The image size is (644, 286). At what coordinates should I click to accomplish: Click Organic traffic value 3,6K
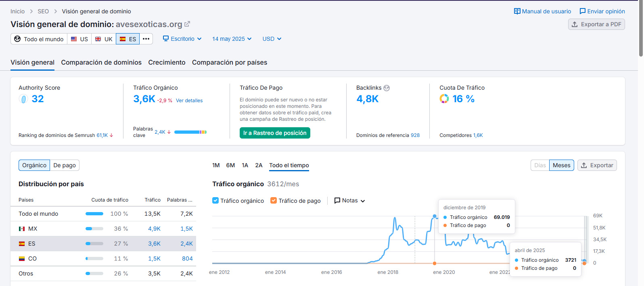pyautogui.click(x=144, y=99)
